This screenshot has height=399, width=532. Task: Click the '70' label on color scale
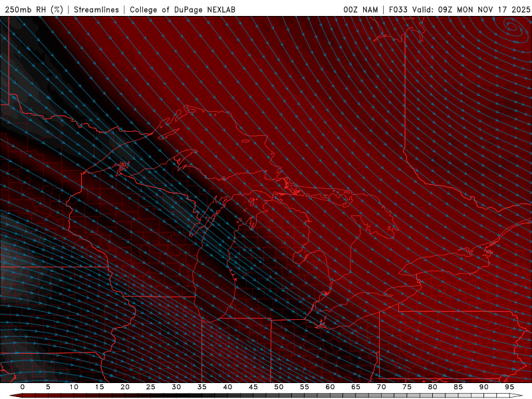[381, 387]
